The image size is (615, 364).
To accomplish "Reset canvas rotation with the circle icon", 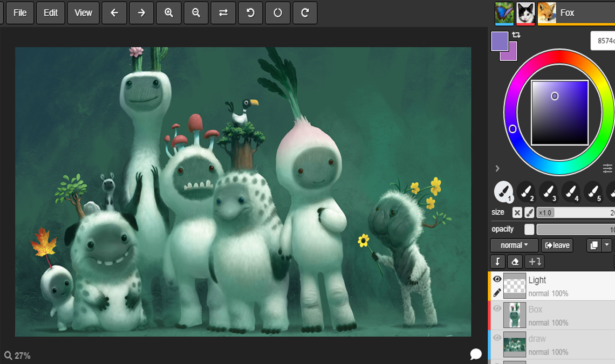I will click(x=278, y=13).
